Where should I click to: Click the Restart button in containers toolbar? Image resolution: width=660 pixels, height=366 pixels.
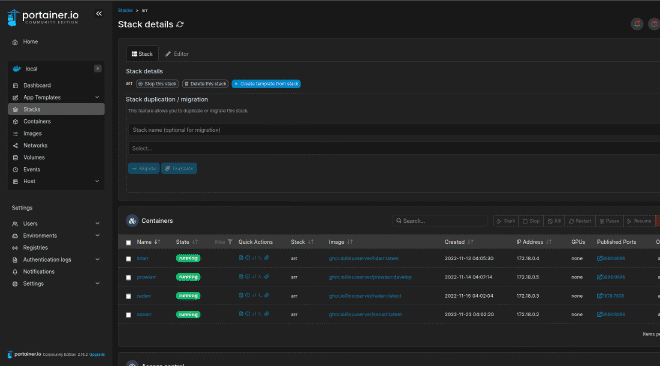point(580,221)
